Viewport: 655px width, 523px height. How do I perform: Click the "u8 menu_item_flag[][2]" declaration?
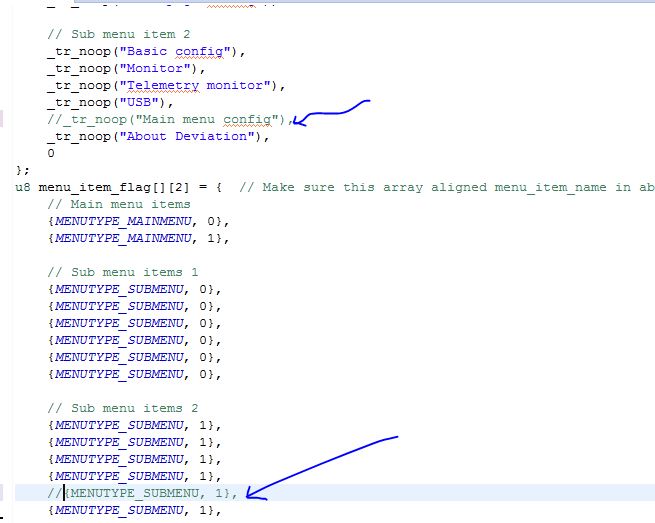point(119,188)
